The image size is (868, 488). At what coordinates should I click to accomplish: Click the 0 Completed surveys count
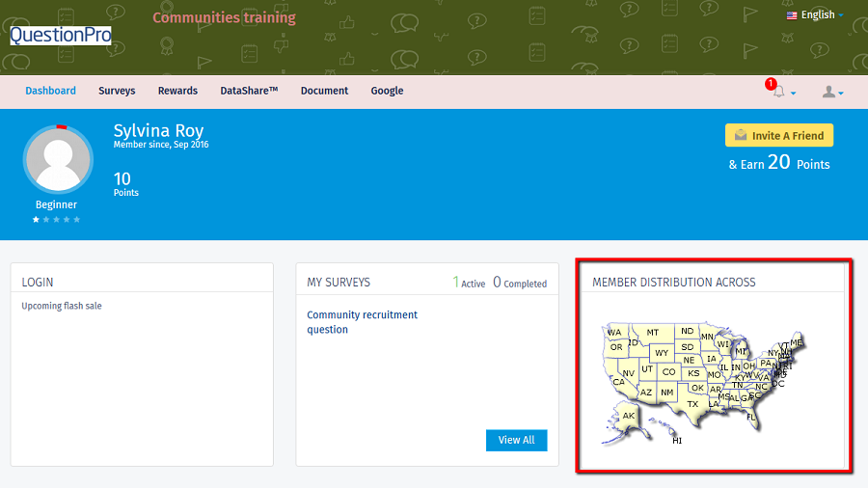[x=520, y=283]
